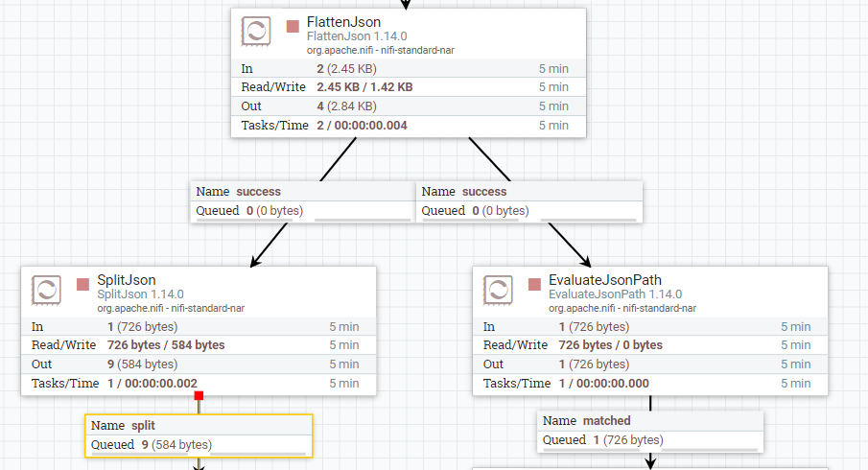Click EvaluateJsonPath Tasks/Time 1 / 00:00:00.000
Image resolution: width=868 pixels, height=470 pixels.
[604, 384]
